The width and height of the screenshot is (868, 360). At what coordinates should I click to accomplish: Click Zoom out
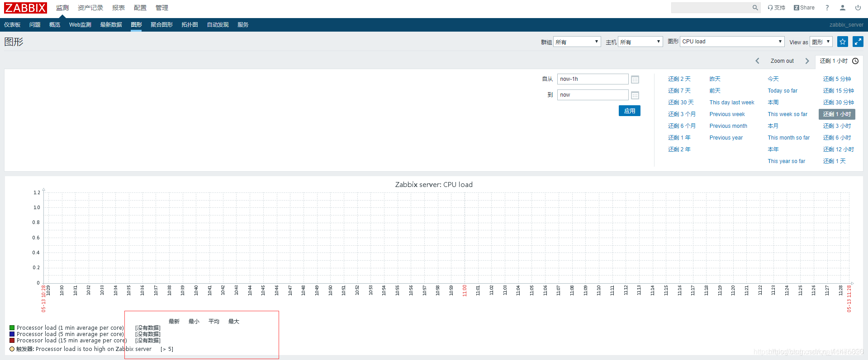[782, 61]
